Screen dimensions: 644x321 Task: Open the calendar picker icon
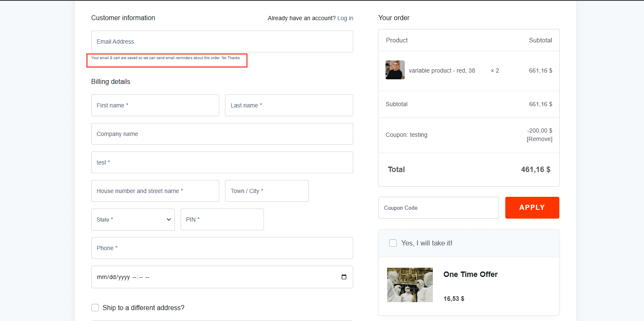coord(344,277)
